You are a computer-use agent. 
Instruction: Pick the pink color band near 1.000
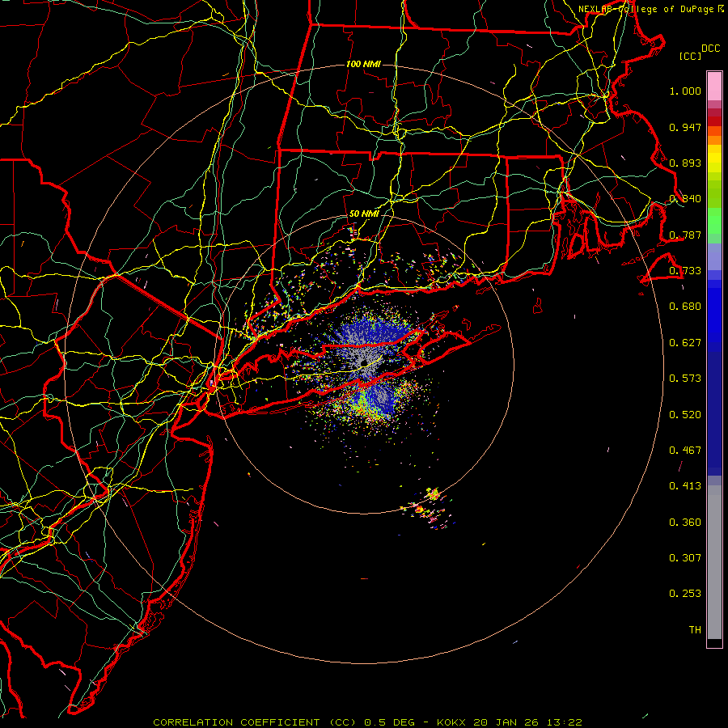714,87
